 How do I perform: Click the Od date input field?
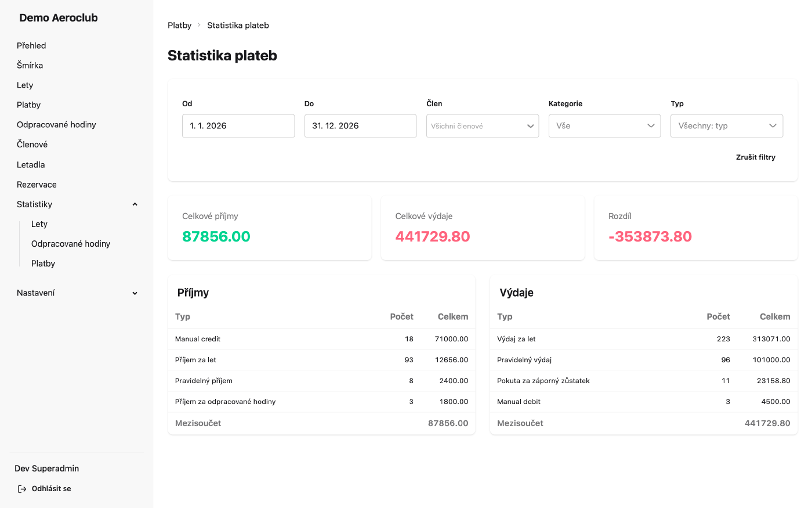[238, 126]
